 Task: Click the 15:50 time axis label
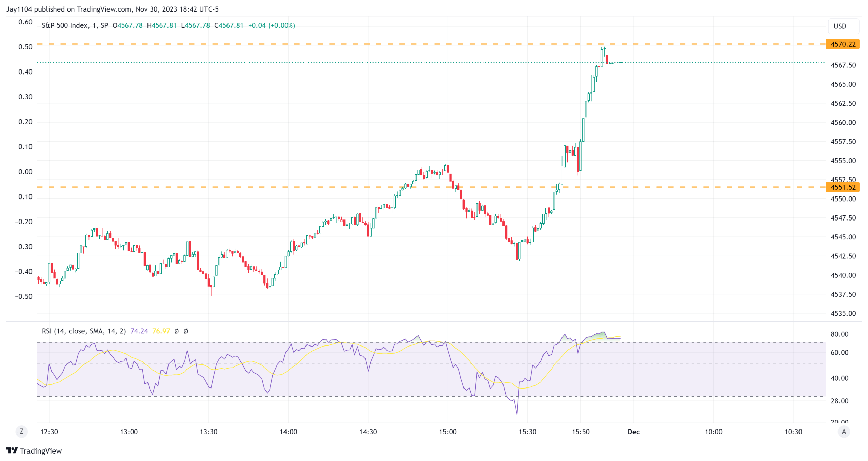581,432
